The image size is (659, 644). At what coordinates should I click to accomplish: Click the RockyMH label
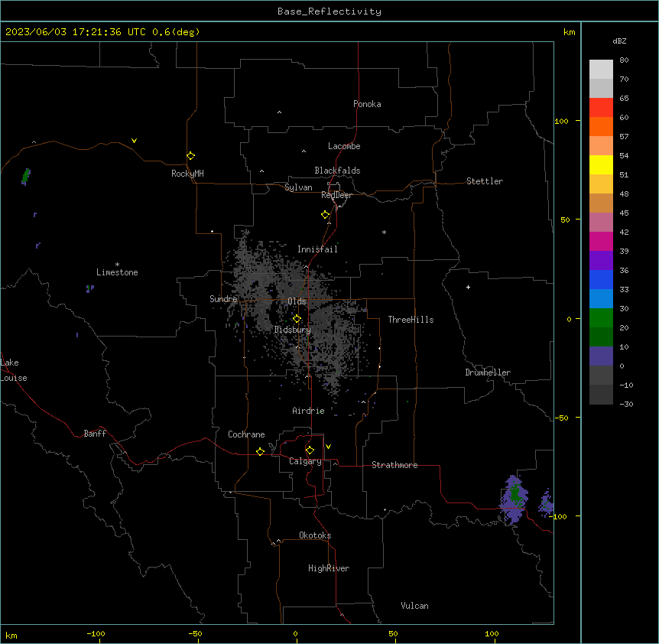(187, 174)
